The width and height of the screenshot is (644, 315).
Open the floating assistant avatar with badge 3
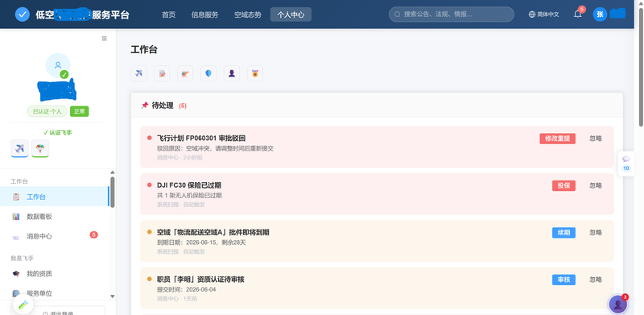pos(617,305)
